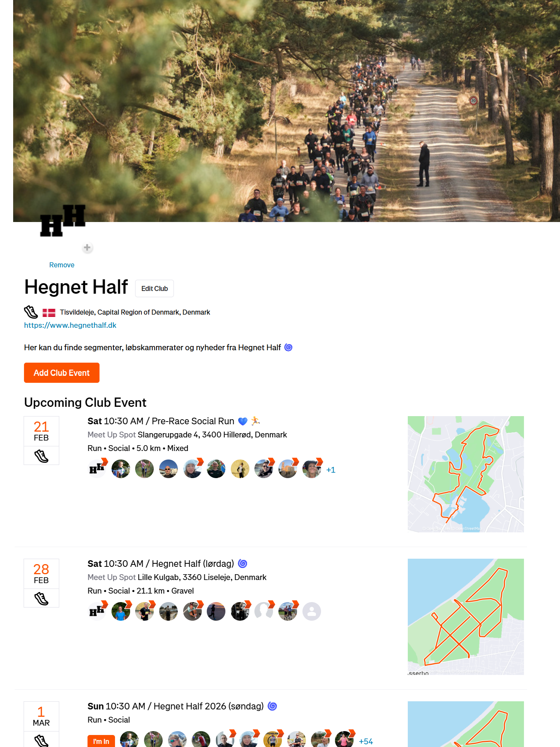Click the Add Club Event button
The image size is (560, 747).
(62, 373)
